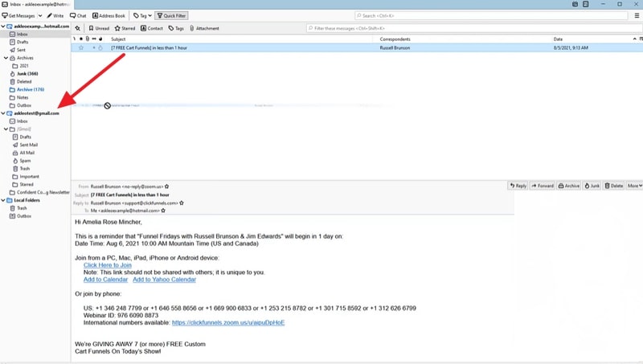Collapse the hotmail.com account tree
This screenshot has width=643, height=364.
(3, 27)
